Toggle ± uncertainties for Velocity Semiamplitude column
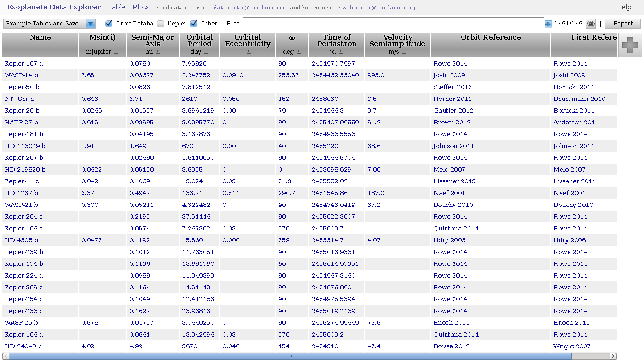644x362 pixels. tap(404, 52)
